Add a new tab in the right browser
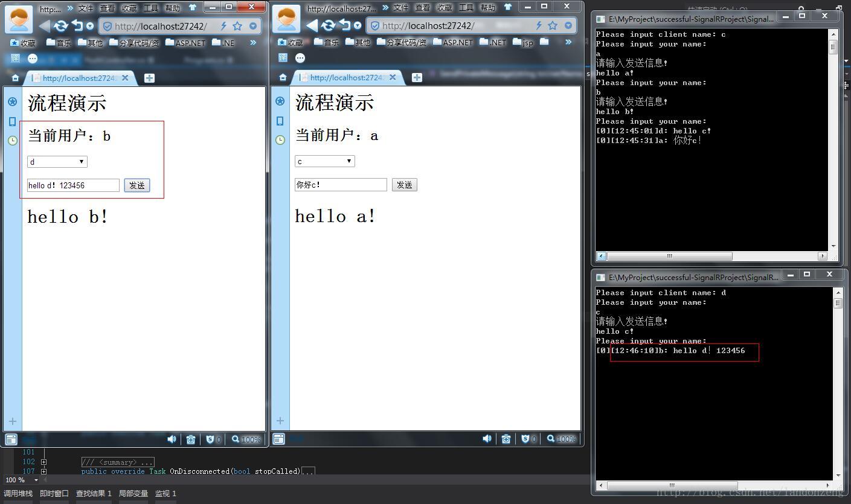Image resolution: width=851 pixels, height=504 pixels. (x=417, y=77)
